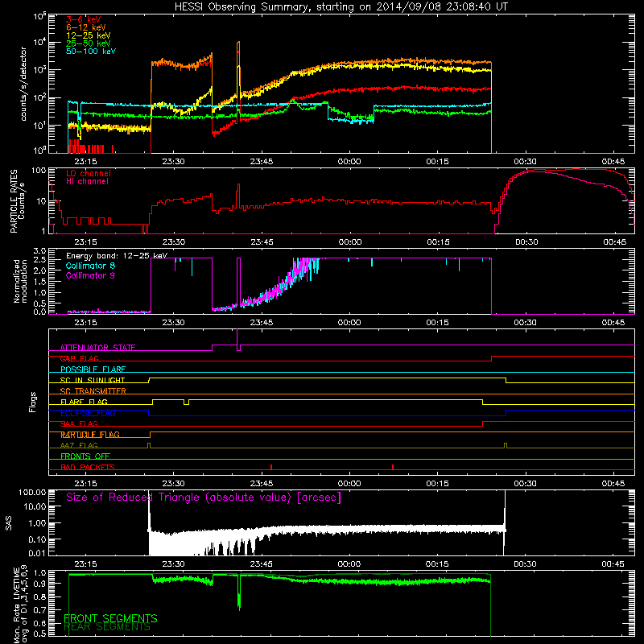Viewport: 644px width, 644px height.
Task: Select the red 3-6 keV legend entry
Action: pyautogui.click(x=84, y=19)
